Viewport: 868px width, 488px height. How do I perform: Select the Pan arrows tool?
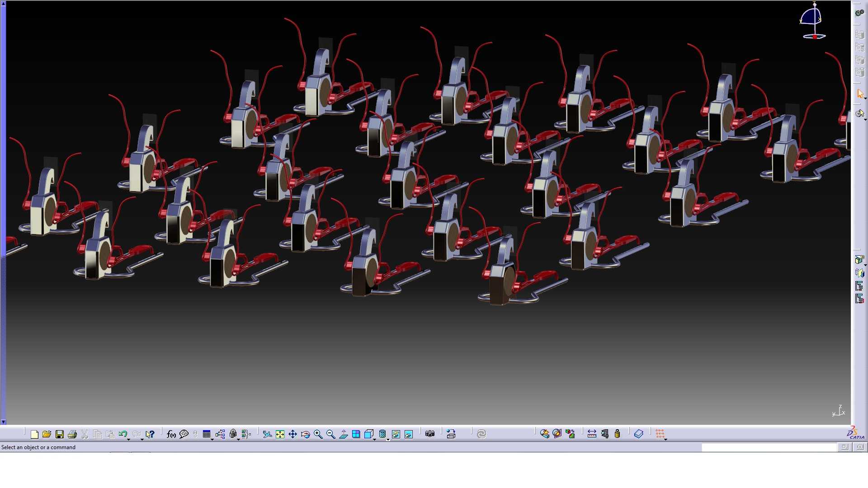click(292, 434)
